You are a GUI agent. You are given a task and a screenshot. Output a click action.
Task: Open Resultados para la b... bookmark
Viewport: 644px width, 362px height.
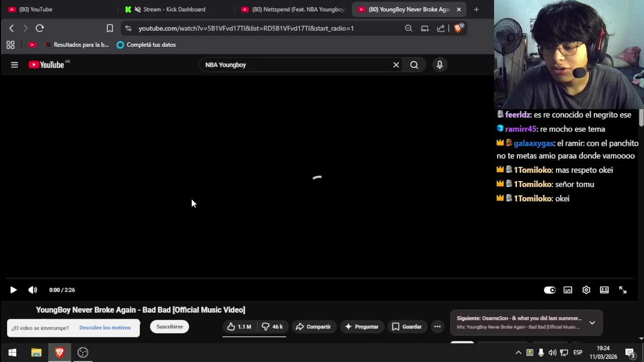76,45
